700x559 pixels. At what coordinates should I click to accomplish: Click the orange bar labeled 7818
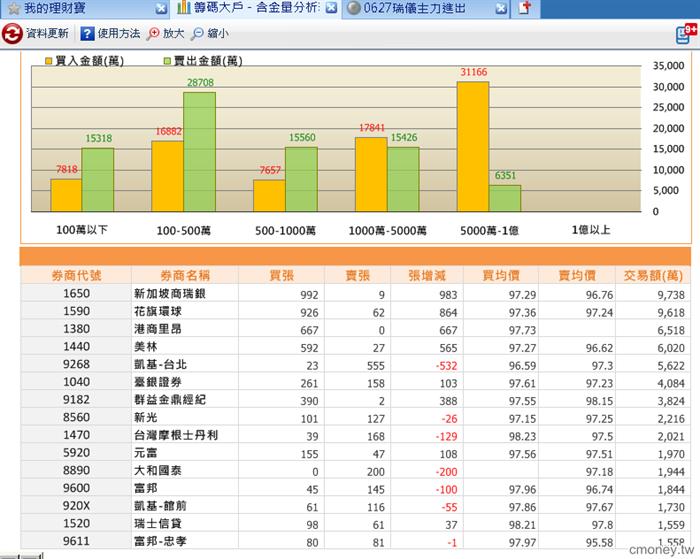pyautogui.click(x=66, y=195)
